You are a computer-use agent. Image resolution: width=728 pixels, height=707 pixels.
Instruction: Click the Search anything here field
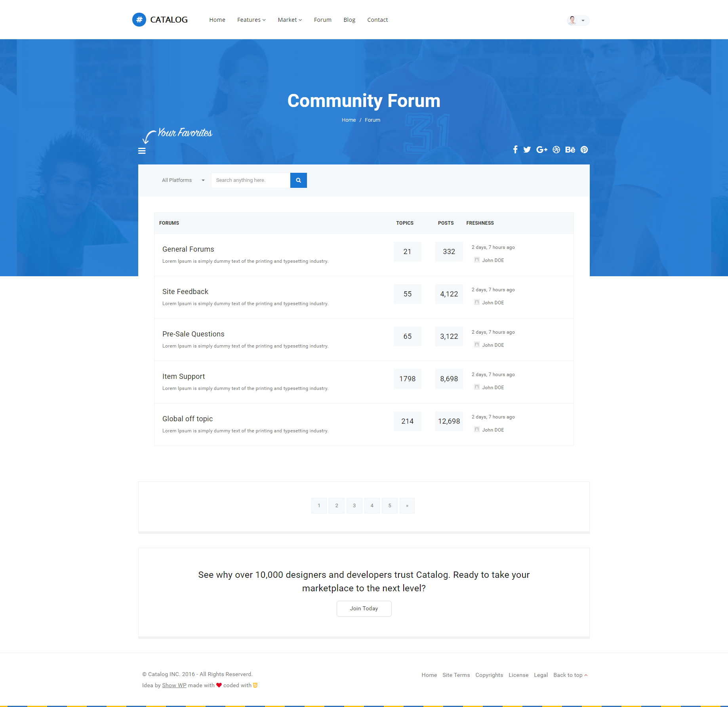pos(250,180)
